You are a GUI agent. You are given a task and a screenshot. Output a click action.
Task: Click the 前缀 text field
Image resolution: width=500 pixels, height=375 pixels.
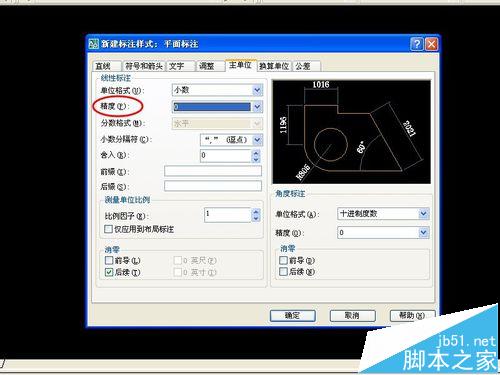pyautogui.click(x=213, y=171)
